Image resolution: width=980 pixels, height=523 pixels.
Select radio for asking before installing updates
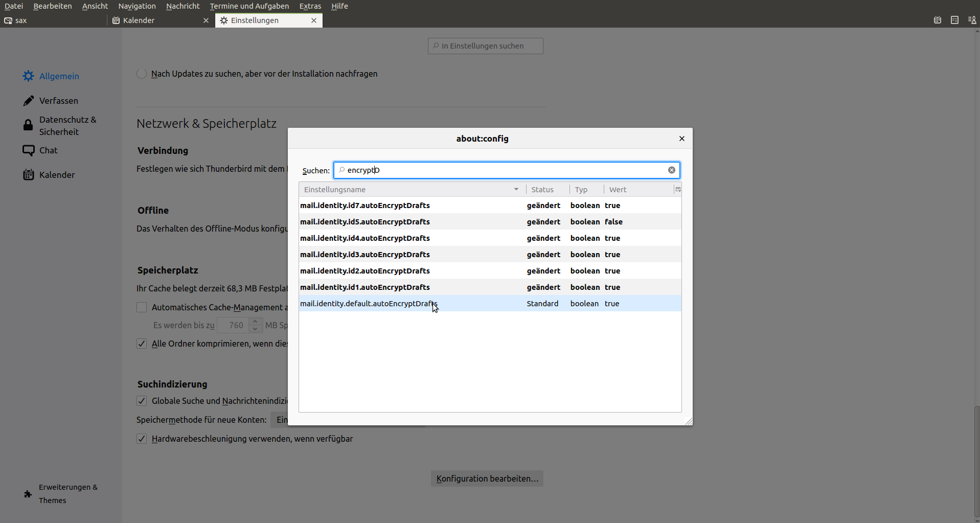pyautogui.click(x=142, y=74)
